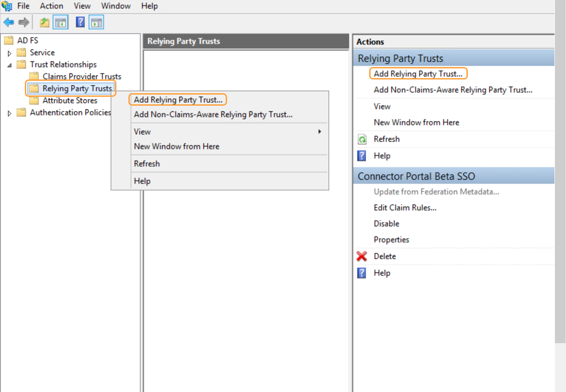Toggle the Show/Hide Action Pane icon

[96, 22]
